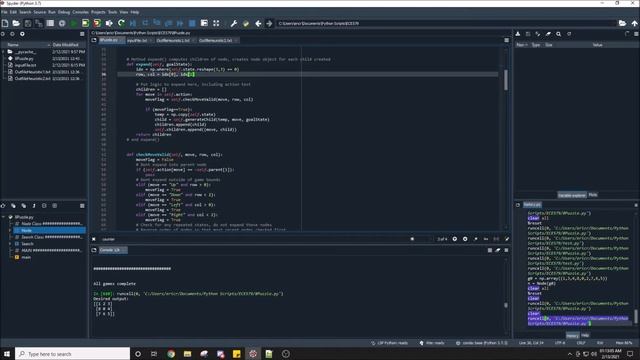Image resolution: width=640 pixels, height=360 pixels.
Task: Maximize the current pane icon
Action: coord(216,23)
